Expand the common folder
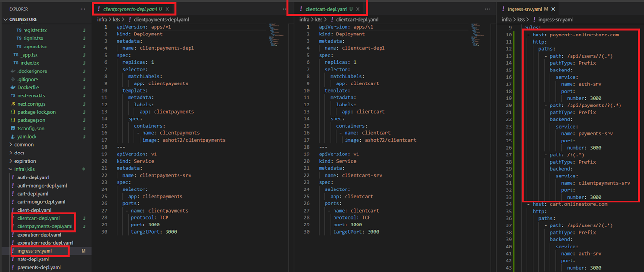Image resolution: width=644 pixels, height=272 pixels. [x=24, y=145]
